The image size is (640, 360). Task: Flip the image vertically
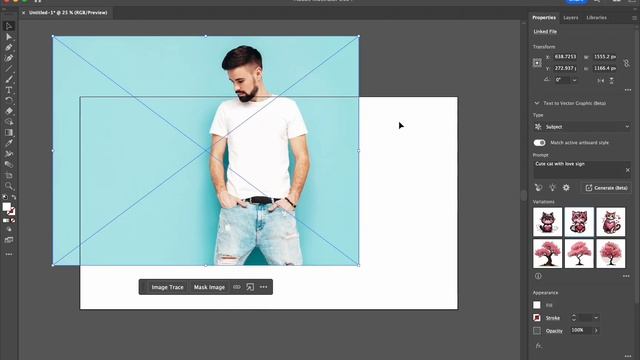coord(611,80)
